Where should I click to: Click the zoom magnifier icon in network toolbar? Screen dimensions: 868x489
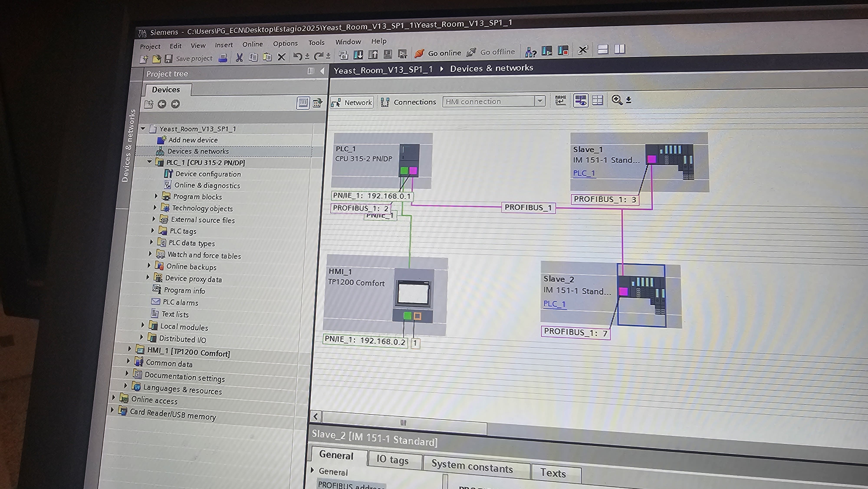pos(617,100)
